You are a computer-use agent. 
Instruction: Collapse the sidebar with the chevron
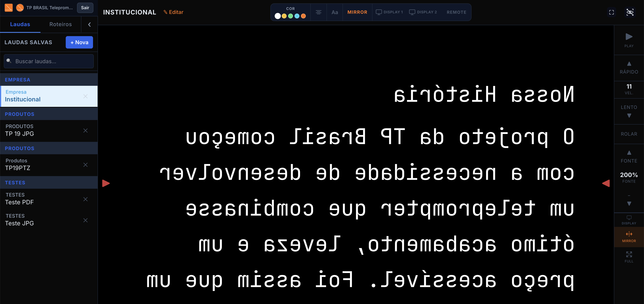[89, 24]
